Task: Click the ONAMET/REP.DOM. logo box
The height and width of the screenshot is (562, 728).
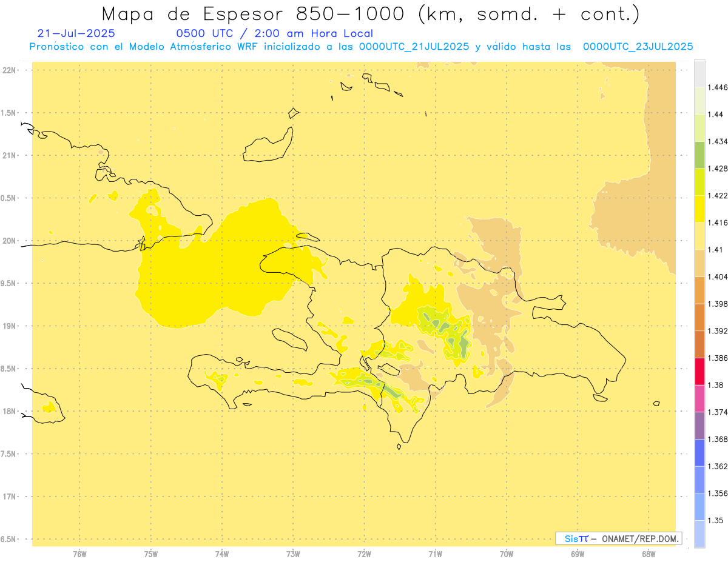Action: coord(619,538)
